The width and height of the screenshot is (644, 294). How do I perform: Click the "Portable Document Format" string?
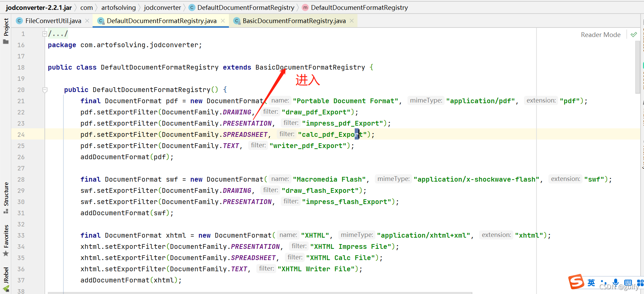point(346,101)
